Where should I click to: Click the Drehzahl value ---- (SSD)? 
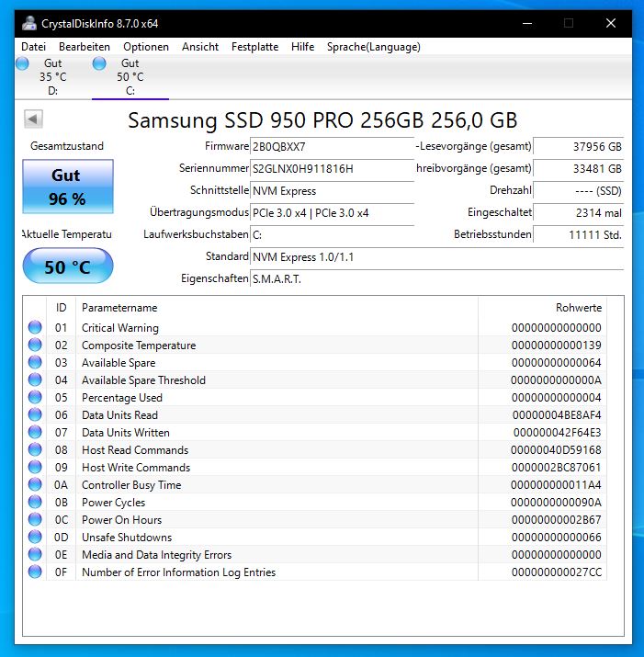pos(578,191)
